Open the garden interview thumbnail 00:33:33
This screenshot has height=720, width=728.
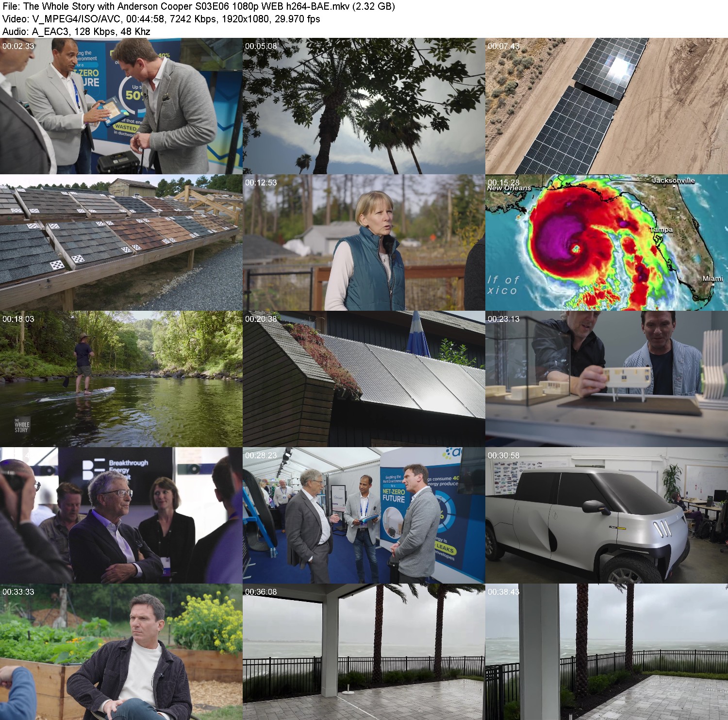click(121, 652)
